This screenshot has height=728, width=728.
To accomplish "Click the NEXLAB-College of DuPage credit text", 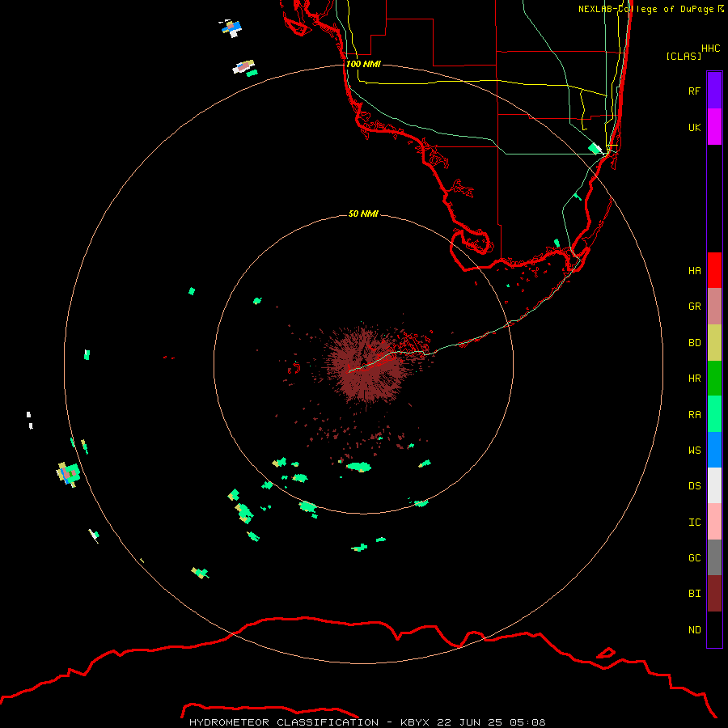I will [x=648, y=9].
